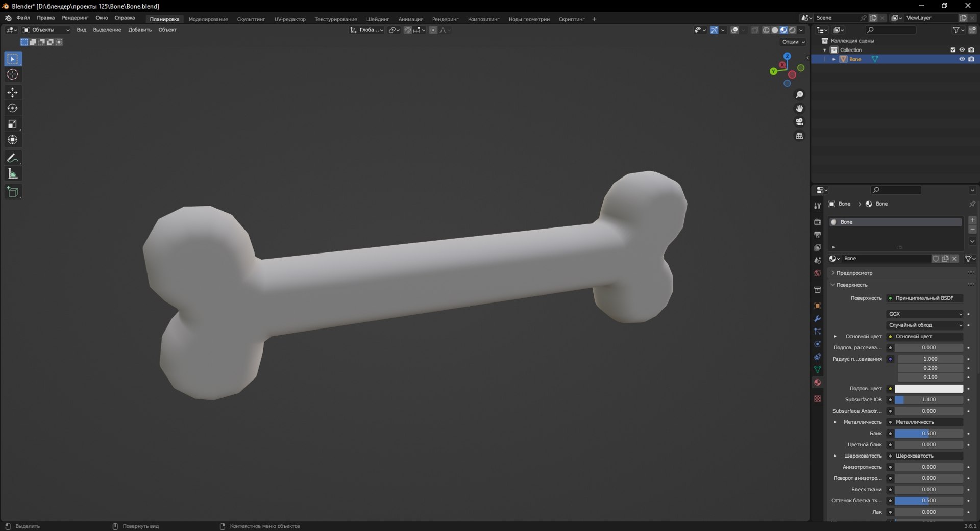Click the viewport zoom magnifier icon
This screenshot has width=980, height=531.
tap(799, 95)
